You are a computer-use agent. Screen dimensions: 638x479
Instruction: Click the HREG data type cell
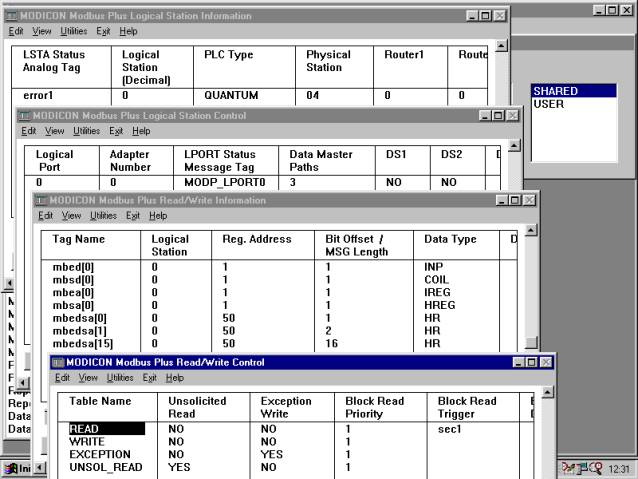[439, 305]
